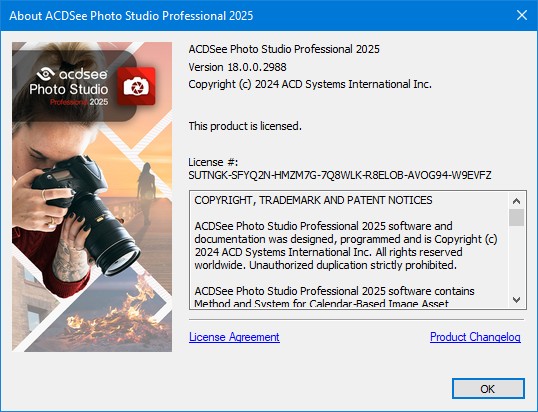
Task: Click the 'Copyright (c) 2024 ACD Systems' line
Action: coord(310,84)
